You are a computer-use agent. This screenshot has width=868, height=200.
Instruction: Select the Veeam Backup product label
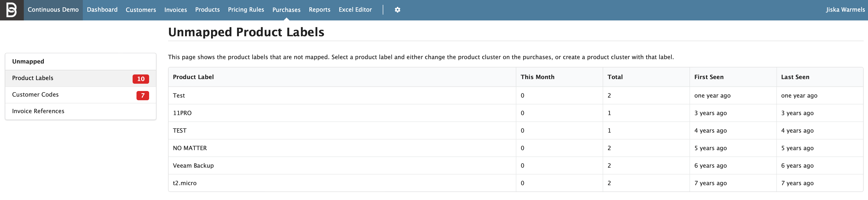coord(193,166)
